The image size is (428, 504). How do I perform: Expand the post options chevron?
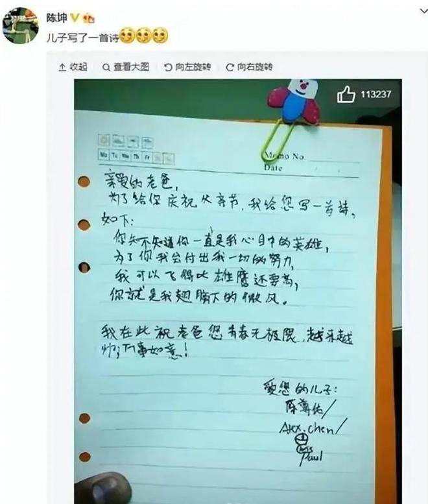pos(424,11)
